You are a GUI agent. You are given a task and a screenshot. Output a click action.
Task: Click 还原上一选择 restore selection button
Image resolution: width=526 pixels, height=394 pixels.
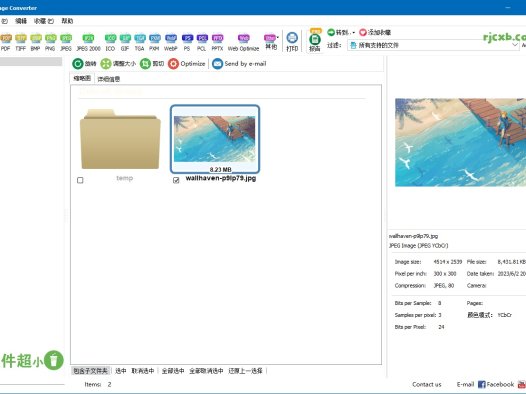point(246,371)
